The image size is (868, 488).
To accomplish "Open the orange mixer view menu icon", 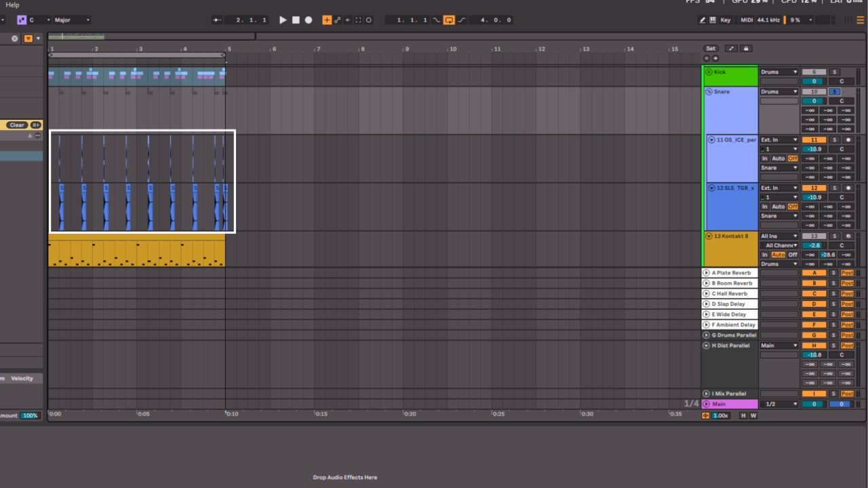I will click(x=861, y=20).
